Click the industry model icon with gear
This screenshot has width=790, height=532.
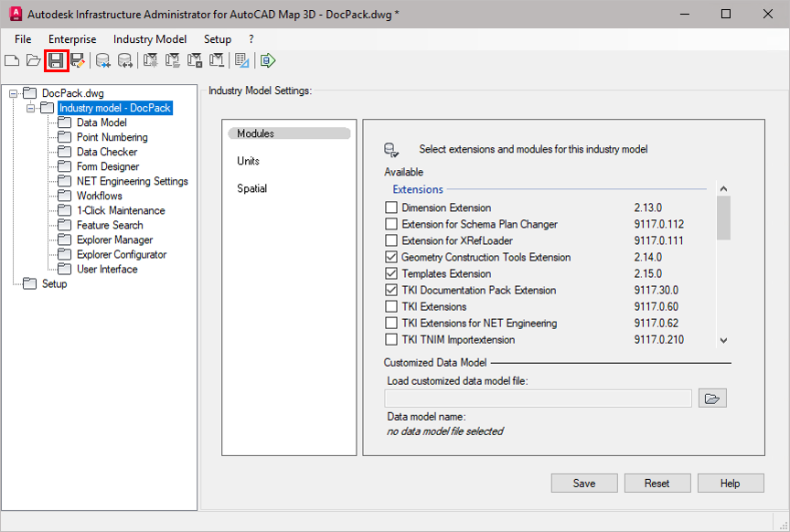(150, 61)
